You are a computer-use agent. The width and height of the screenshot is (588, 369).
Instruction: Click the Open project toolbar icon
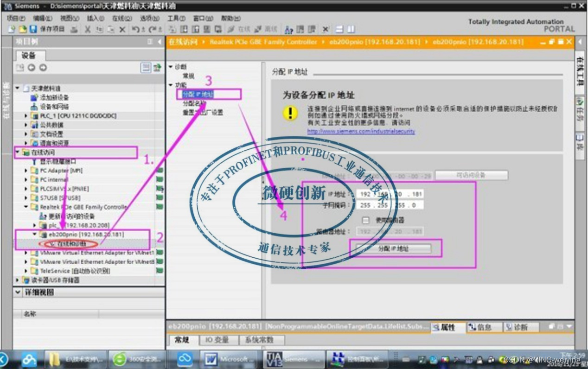[22, 29]
